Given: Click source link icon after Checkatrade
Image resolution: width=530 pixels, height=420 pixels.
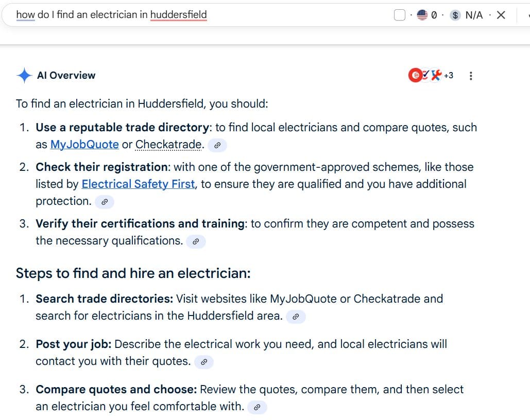Looking at the screenshot, I should pos(217,145).
